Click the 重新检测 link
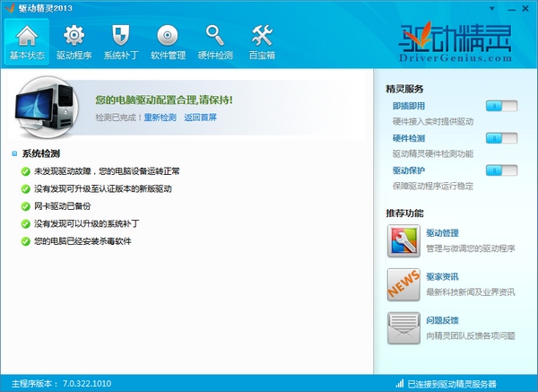This screenshot has height=392, width=538. click(160, 118)
